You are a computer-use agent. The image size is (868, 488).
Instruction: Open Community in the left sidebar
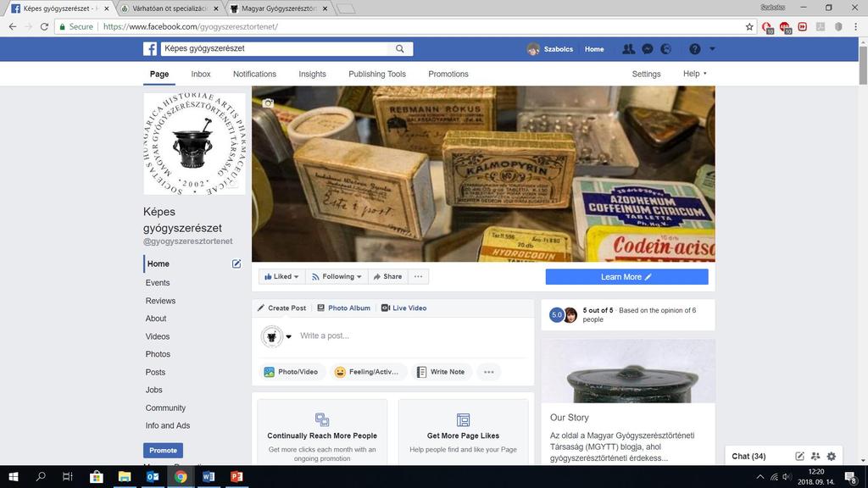tap(165, 408)
